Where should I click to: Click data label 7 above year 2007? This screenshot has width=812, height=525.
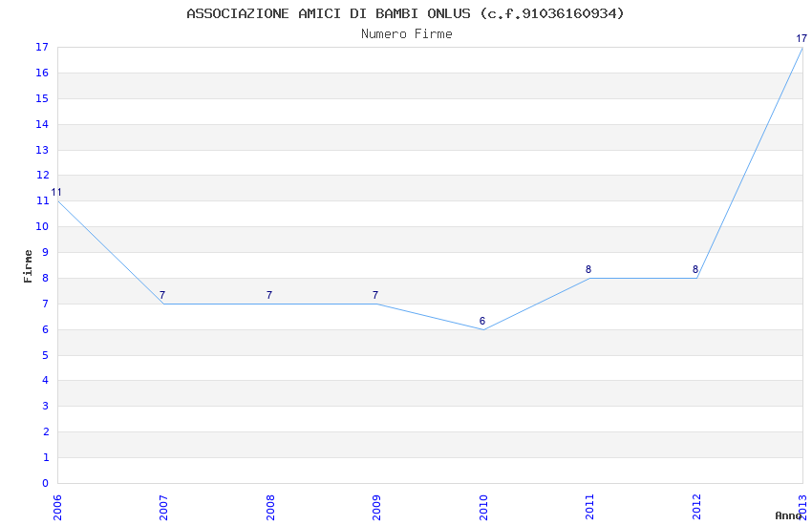click(x=162, y=295)
